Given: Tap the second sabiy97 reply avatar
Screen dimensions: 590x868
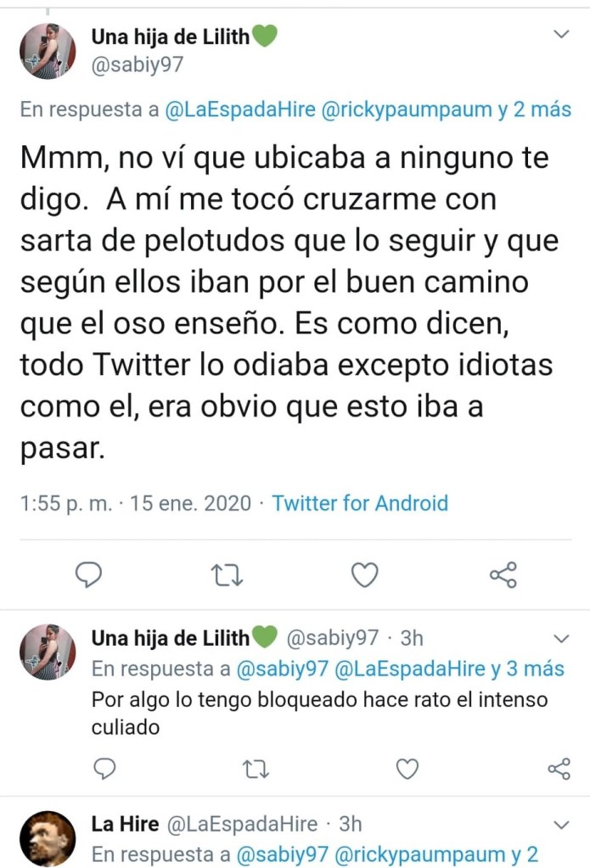Looking at the screenshot, I should [x=48, y=652].
